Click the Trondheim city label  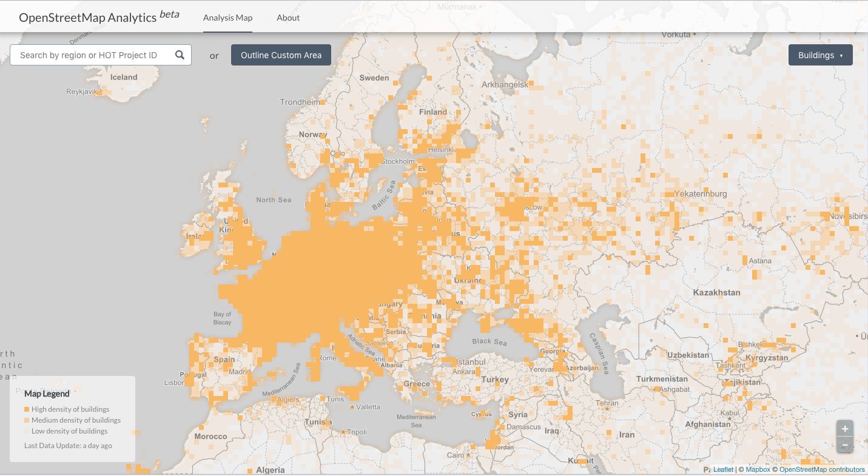point(300,102)
